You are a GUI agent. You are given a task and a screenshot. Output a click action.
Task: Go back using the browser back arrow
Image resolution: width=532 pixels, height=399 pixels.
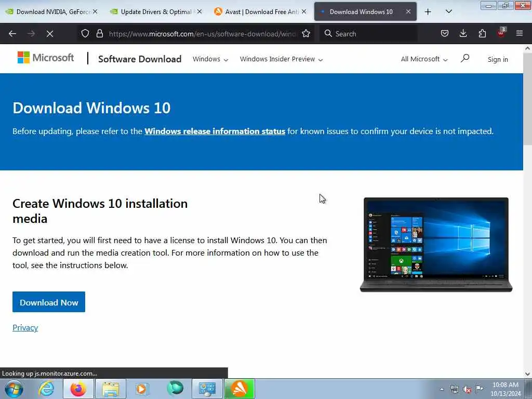[x=12, y=34]
